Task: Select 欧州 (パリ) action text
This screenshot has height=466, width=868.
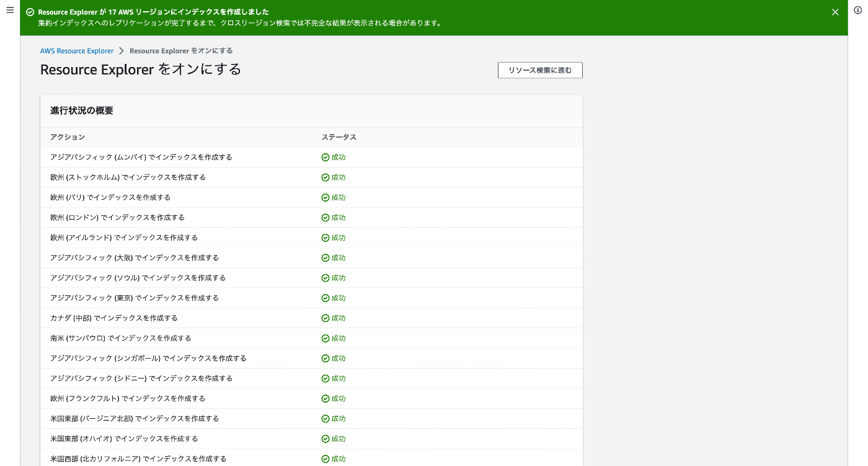Action: (x=110, y=197)
